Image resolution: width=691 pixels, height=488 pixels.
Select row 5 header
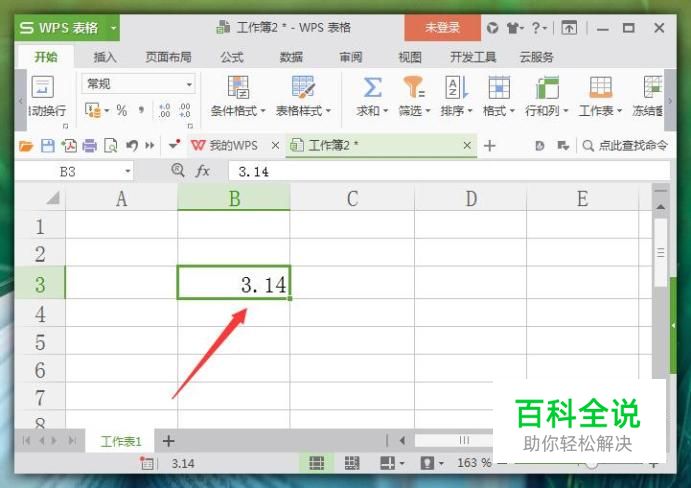pyautogui.click(x=40, y=342)
